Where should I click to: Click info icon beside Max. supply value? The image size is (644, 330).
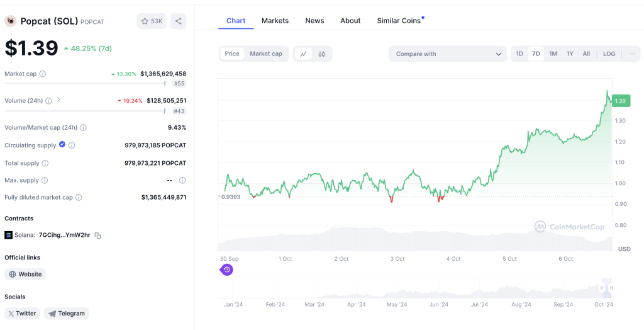[x=182, y=180]
